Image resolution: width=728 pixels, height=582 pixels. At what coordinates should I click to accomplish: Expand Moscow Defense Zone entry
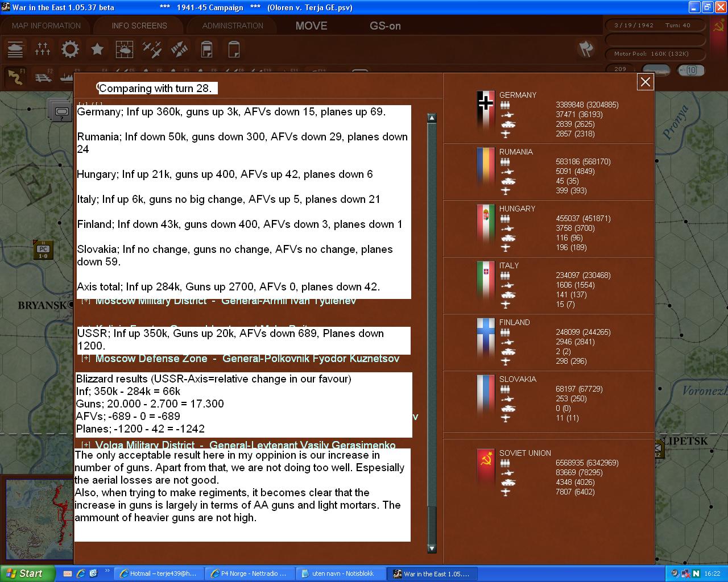click(86, 359)
